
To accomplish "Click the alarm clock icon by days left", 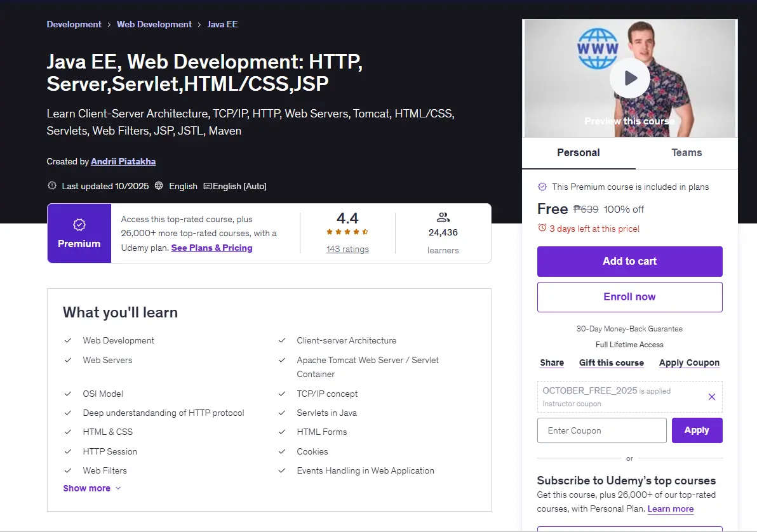I will click(542, 228).
